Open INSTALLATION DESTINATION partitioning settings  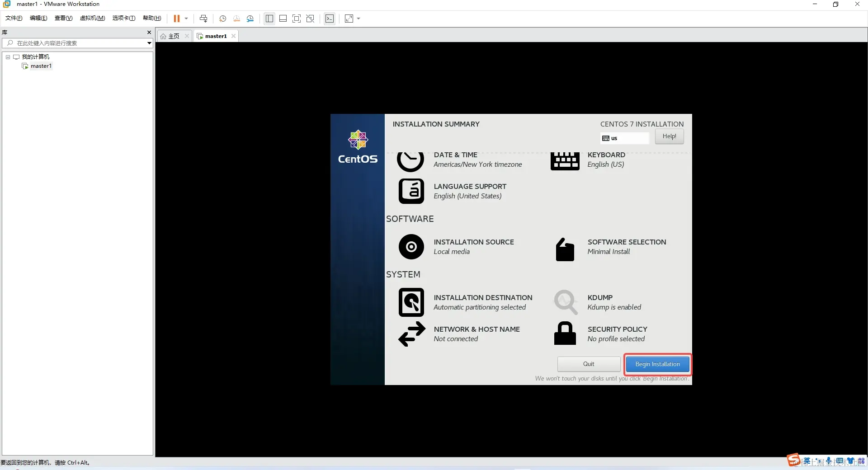click(x=483, y=302)
